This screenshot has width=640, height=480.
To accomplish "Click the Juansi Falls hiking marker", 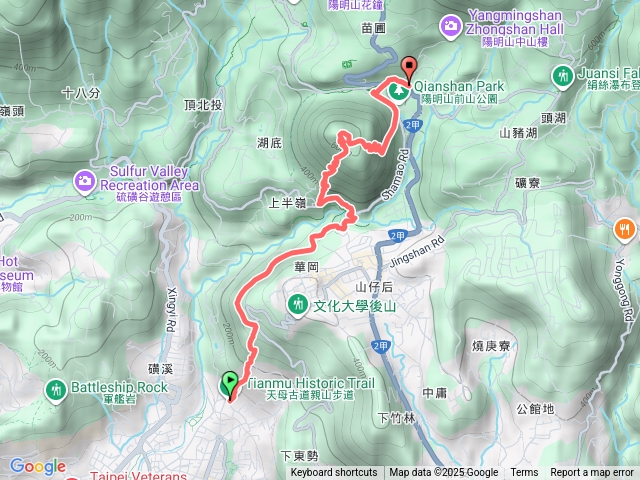I will tap(563, 77).
